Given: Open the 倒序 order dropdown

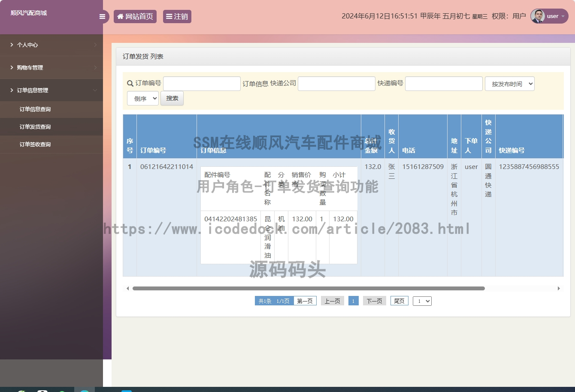Looking at the screenshot, I should 143,98.
